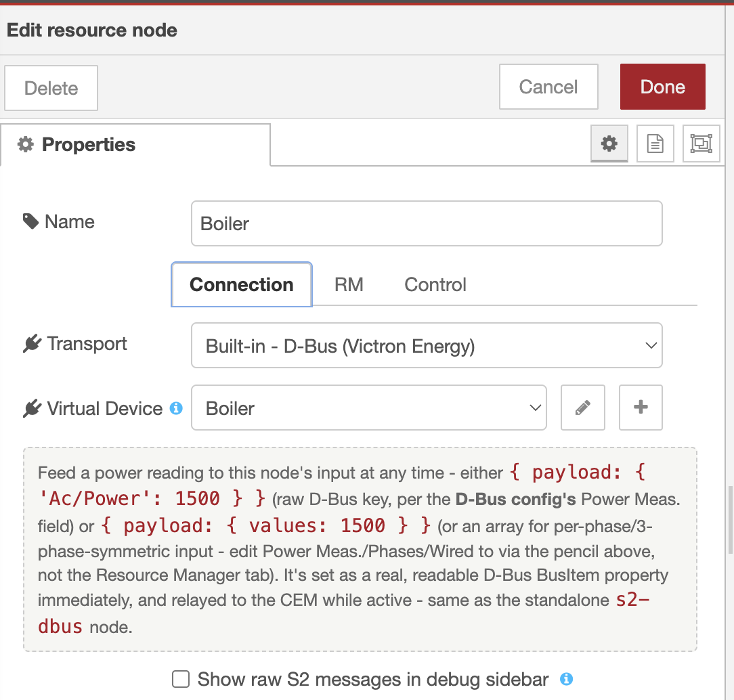The height and width of the screenshot is (700, 734).
Task: Focus the Name input field
Action: (x=427, y=223)
